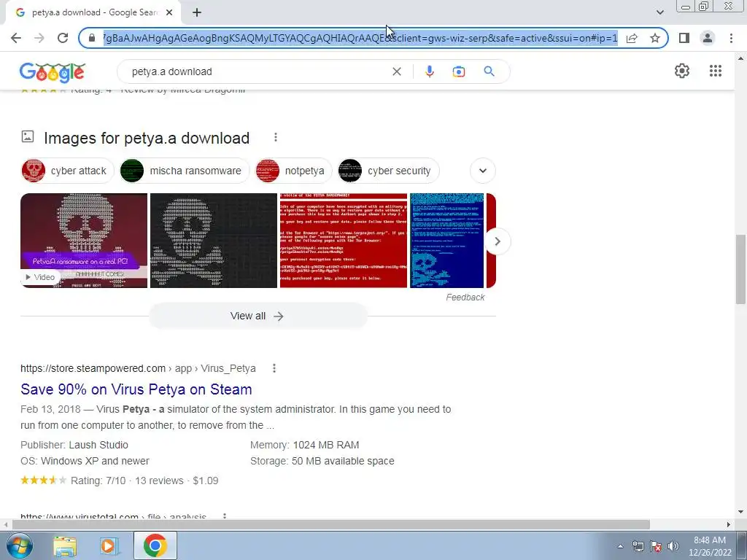Launch Windows Media Player from taskbar
Screen dimensions: 747x560
[109, 546]
